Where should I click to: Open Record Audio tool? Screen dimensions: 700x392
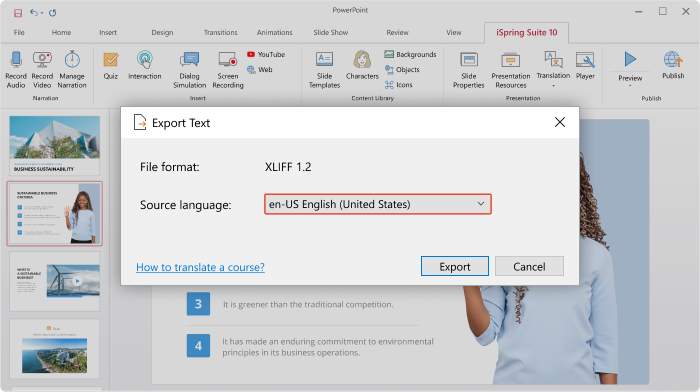pyautogui.click(x=16, y=70)
